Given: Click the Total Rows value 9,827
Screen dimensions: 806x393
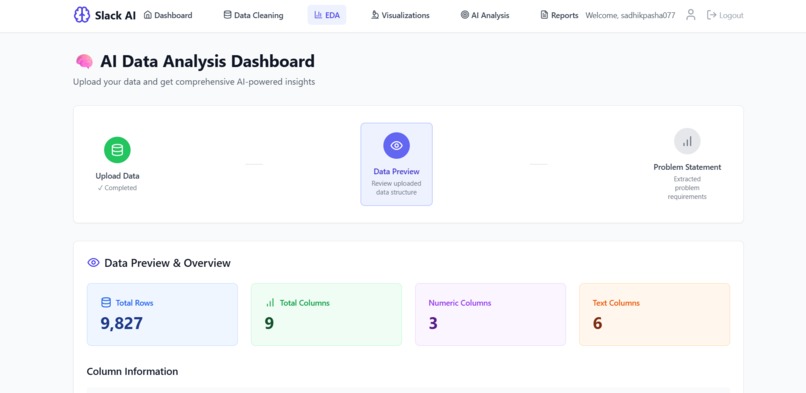Looking at the screenshot, I should click(x=121, y=323).
